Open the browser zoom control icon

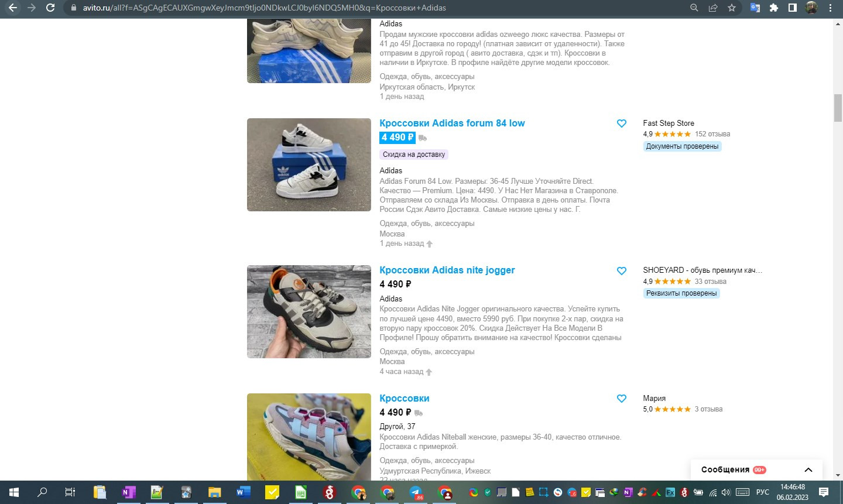click(694, 8)
